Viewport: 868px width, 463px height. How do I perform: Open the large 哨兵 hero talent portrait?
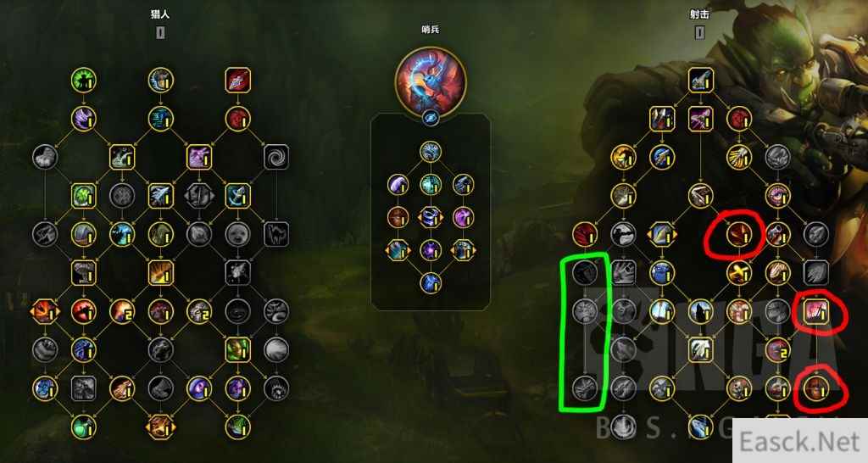431,81
